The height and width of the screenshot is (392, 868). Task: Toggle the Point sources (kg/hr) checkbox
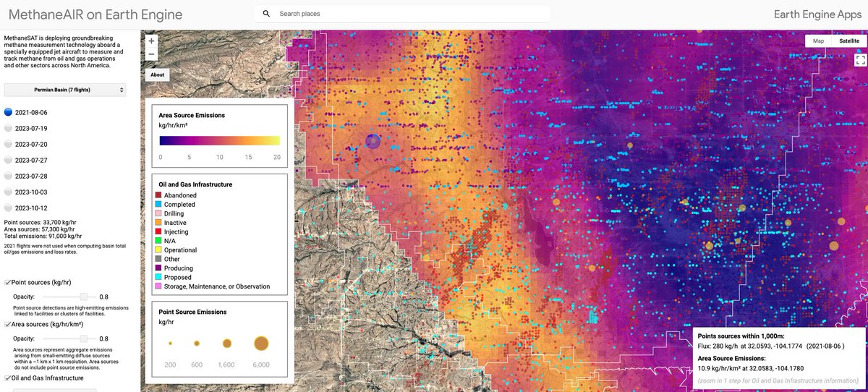[7, 282]
